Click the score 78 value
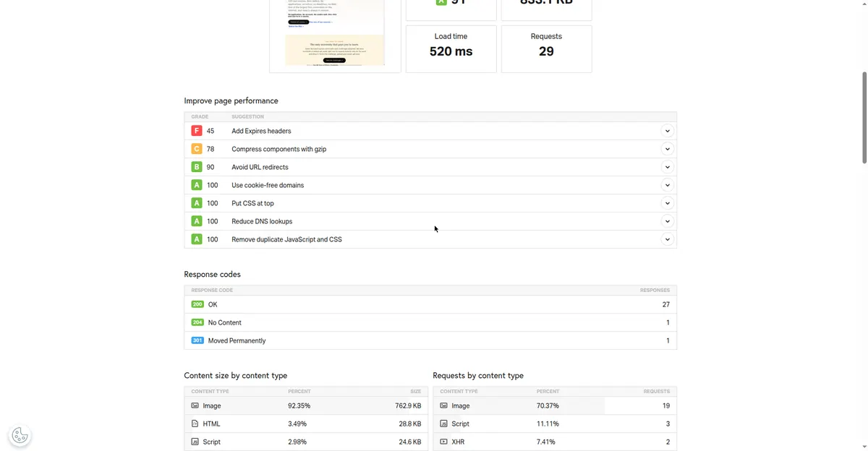868x451 pixels. (x=210, y=149)
